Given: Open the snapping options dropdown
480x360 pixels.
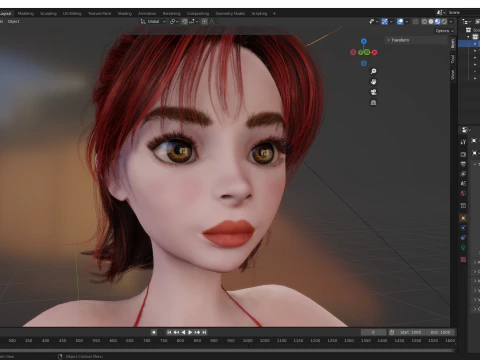Looking at the screenshot, I should [194, 22].
